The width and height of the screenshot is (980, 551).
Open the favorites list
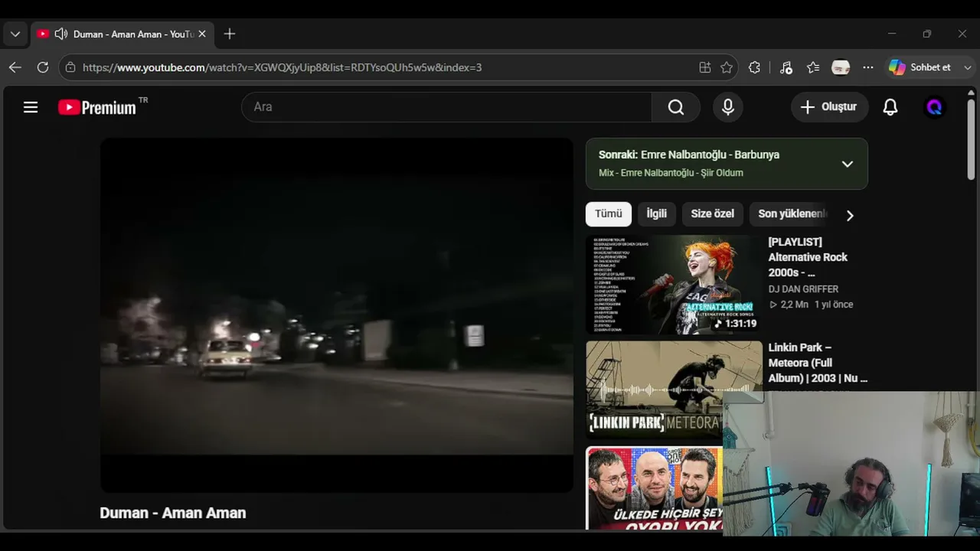click(813, 67)
